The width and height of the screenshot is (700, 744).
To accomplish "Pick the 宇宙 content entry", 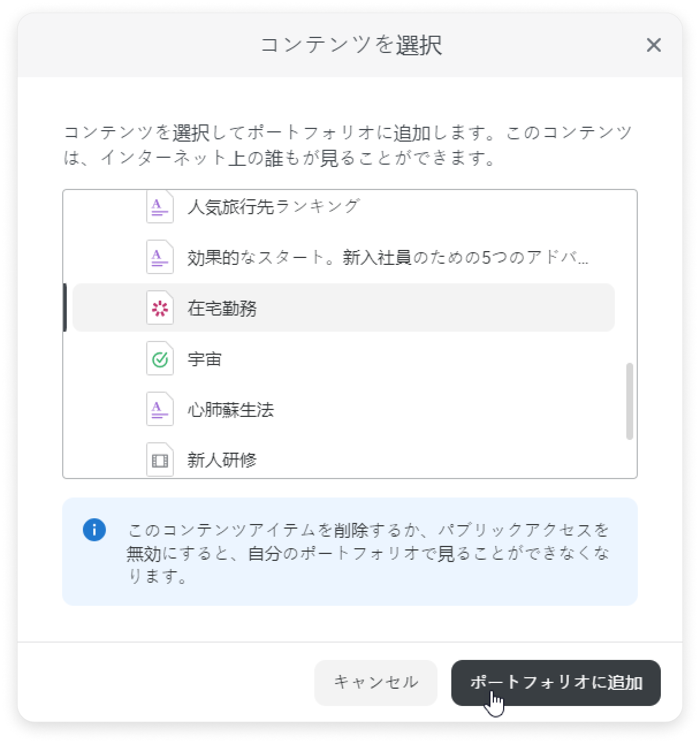I will (344, 359).
